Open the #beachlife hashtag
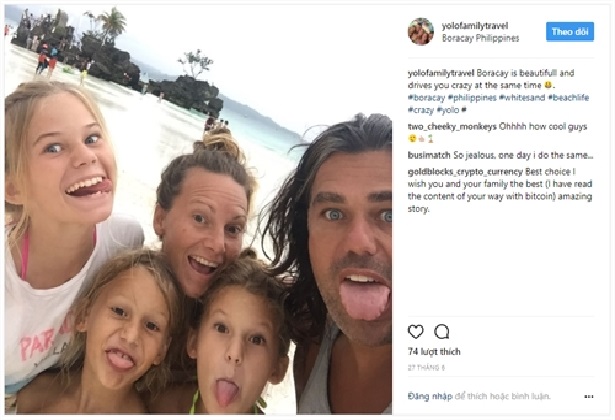Screen dimensions: 615x420 (568, 98)
